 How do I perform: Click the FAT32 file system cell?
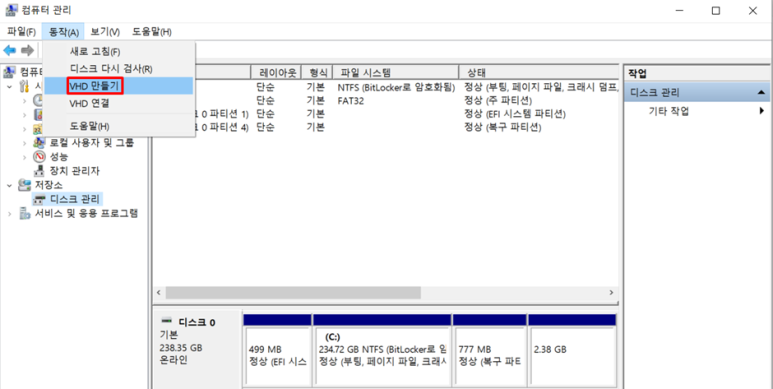[x=351, y=101]
